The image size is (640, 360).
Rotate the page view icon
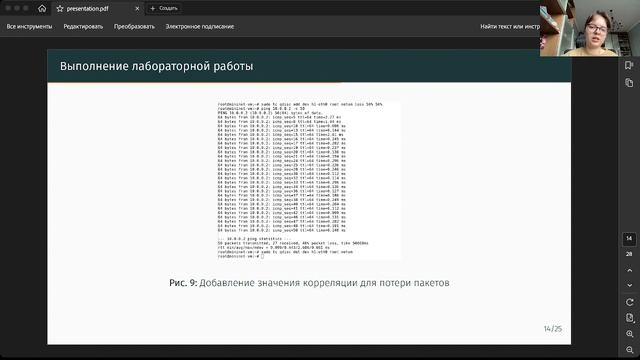(x=629, y=302)
